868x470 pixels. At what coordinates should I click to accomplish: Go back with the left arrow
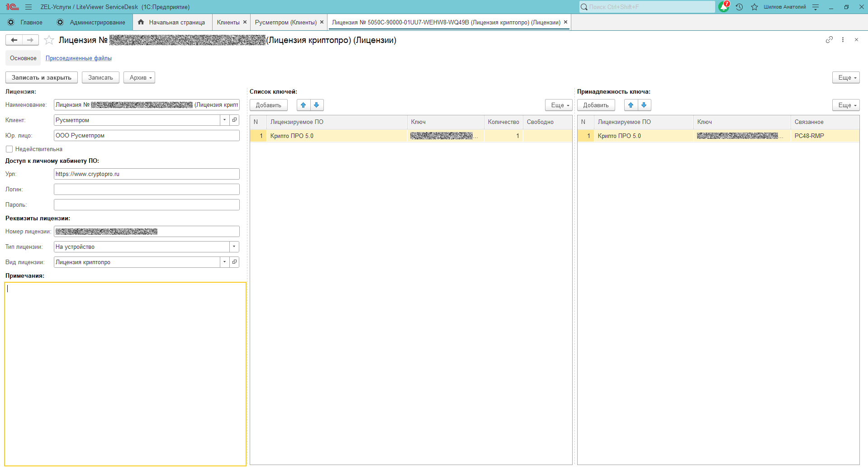14,40
